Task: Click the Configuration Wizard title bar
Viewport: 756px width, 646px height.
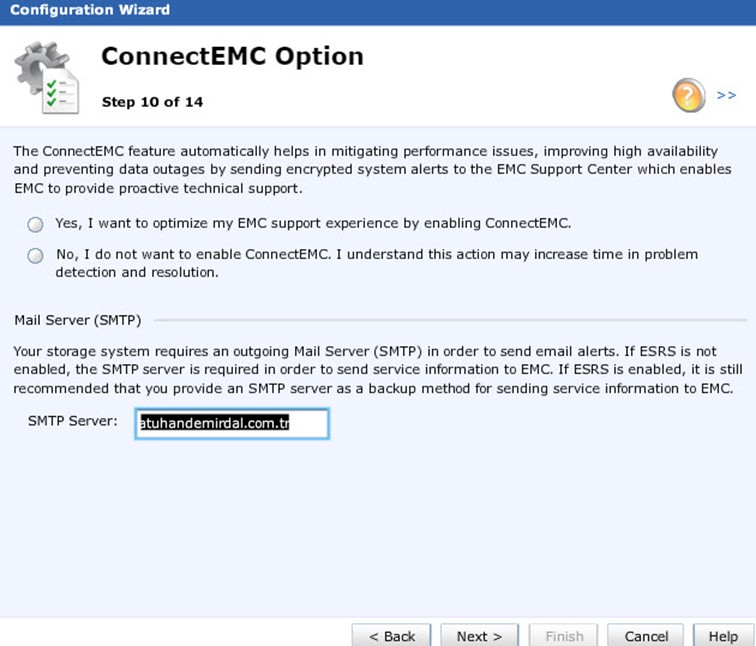Action: [378, 12]
